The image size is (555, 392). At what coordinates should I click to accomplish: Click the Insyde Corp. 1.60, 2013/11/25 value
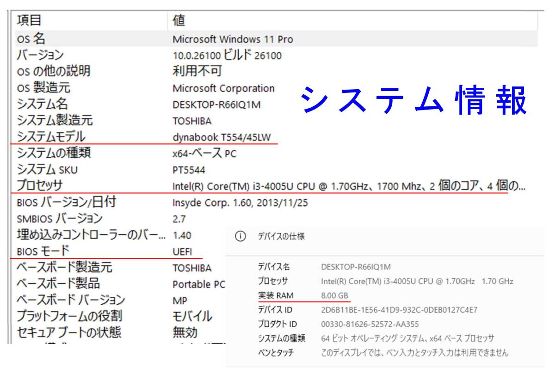tap(240, 203)
